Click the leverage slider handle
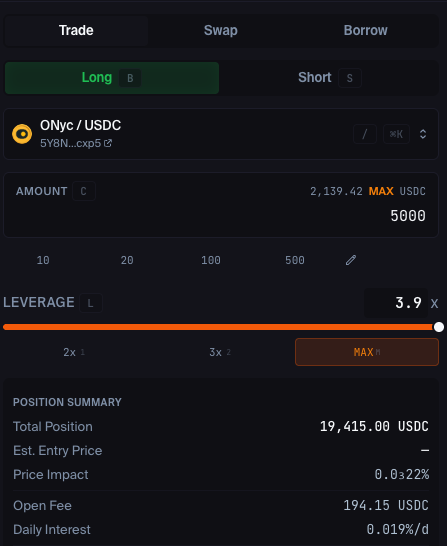This screenshot has height=546, width=447. [x=439, y=327]
